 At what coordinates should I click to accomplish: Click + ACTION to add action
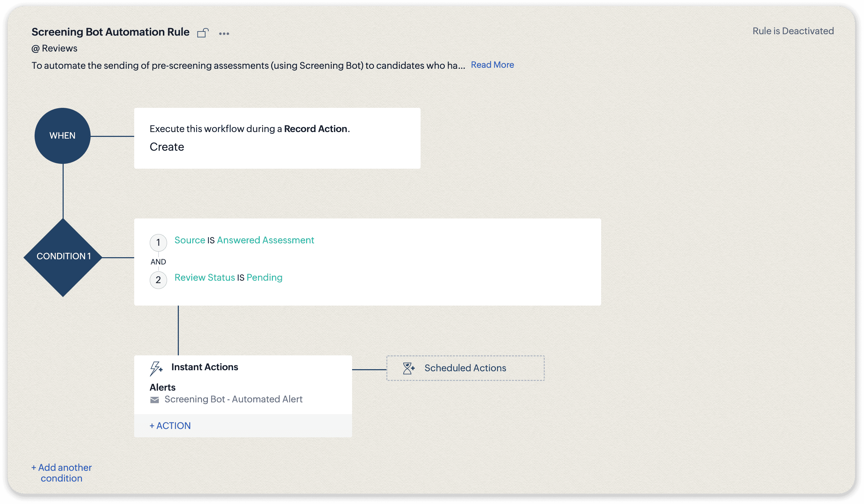click(x=170, y=426)
